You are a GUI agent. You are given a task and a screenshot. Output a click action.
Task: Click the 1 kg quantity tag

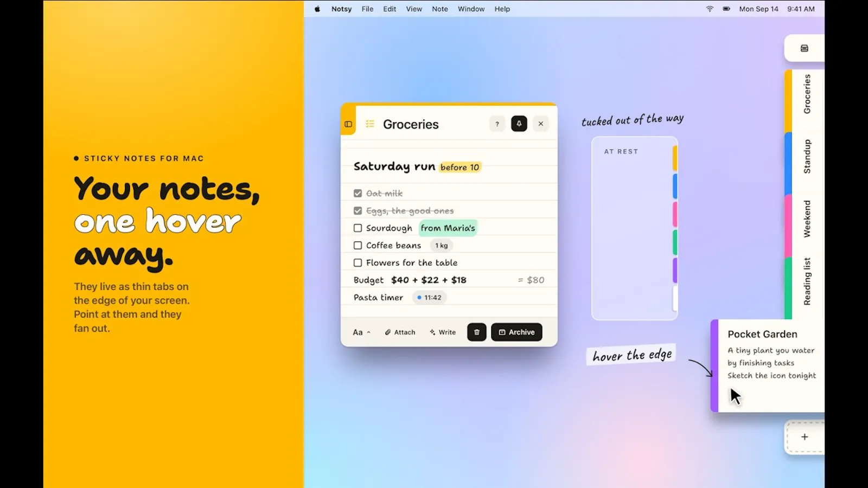coord(442,245)
